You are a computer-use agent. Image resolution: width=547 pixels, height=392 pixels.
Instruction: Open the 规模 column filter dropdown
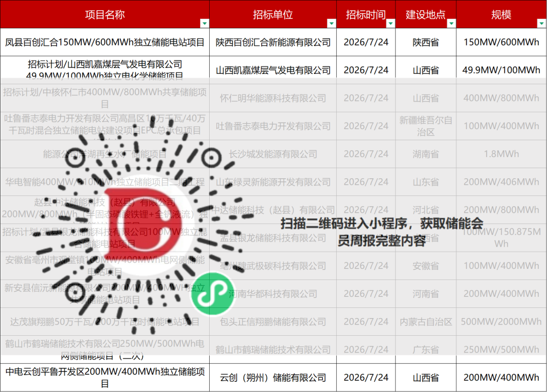coord(542,23)
